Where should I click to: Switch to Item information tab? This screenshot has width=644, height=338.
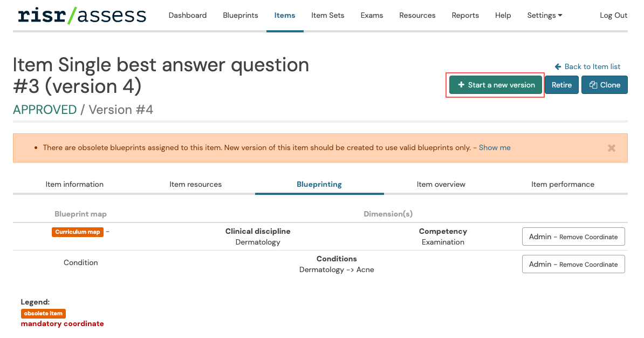pyautogui.click(x=74, y=184)
